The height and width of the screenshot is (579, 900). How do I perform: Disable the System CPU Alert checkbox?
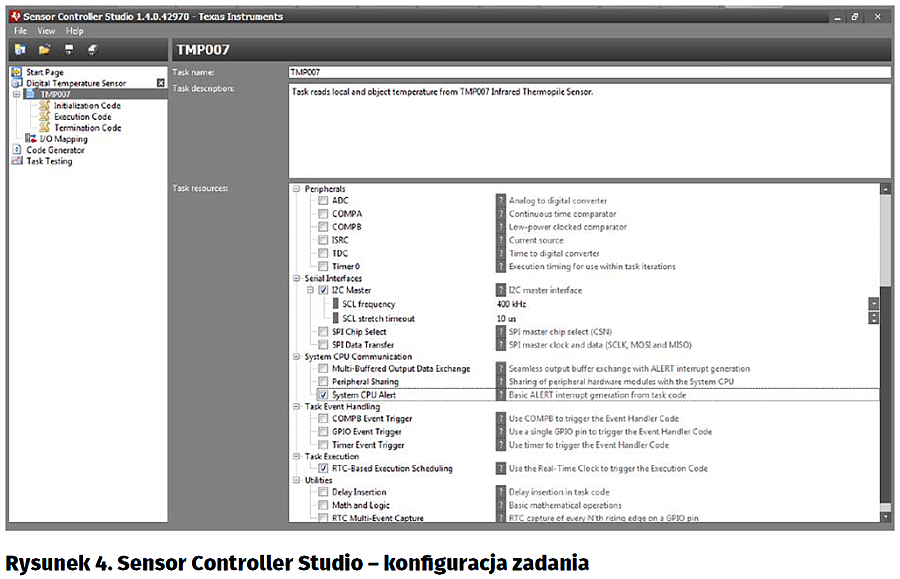point(323,395)
